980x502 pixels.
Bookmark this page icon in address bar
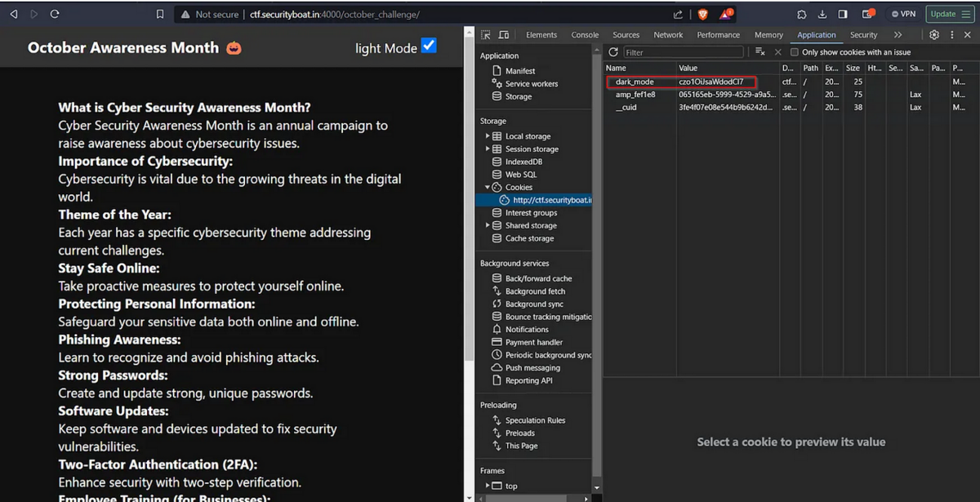click(160, 14)
